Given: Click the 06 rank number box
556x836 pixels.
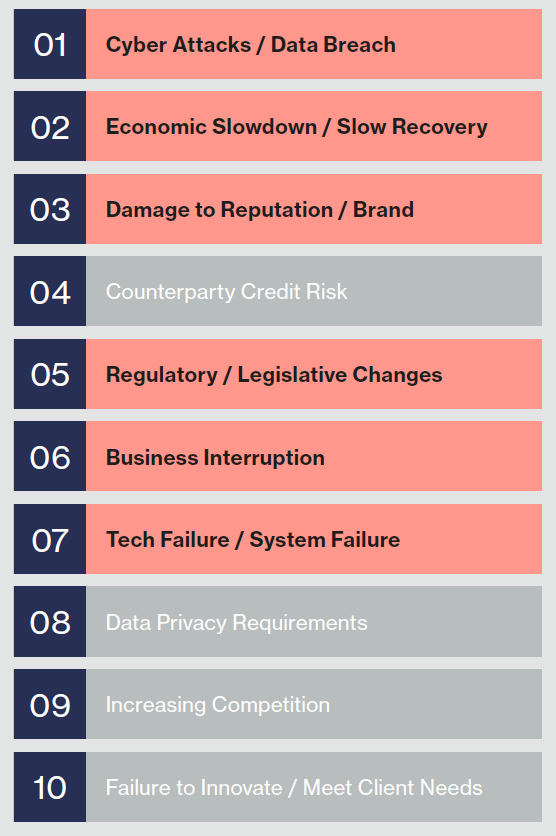Looking at the screenshot, I should click(50, 456).
